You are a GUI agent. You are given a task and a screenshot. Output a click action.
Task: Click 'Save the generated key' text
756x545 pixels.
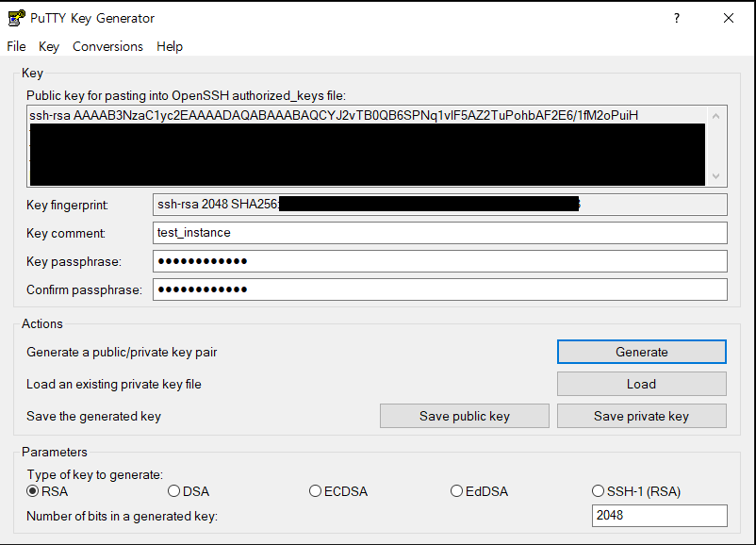coord(93,416)
